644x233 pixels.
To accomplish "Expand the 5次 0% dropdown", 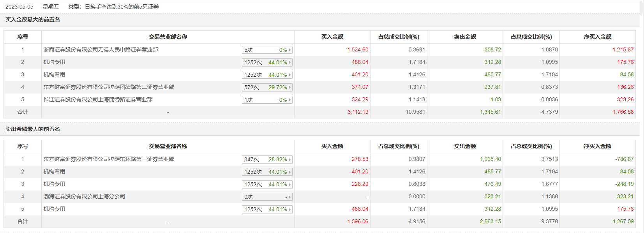I will [x=267, y=50].
